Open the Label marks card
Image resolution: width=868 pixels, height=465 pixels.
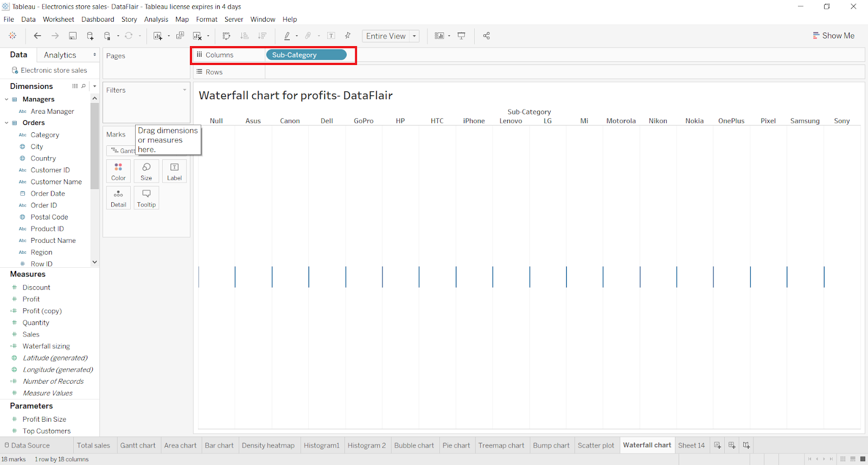(175, 171)
